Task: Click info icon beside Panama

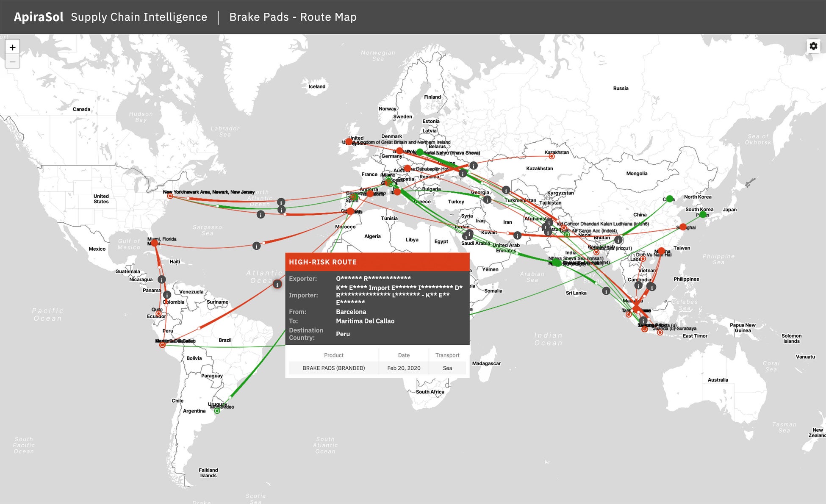Action: [161, 280]
